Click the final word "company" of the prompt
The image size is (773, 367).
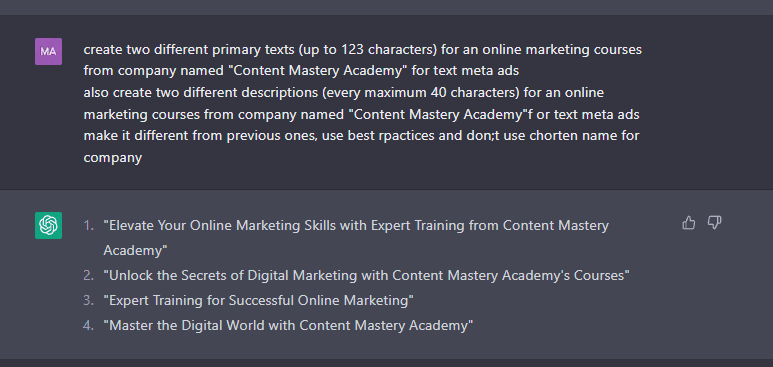(x=113, y=158)
